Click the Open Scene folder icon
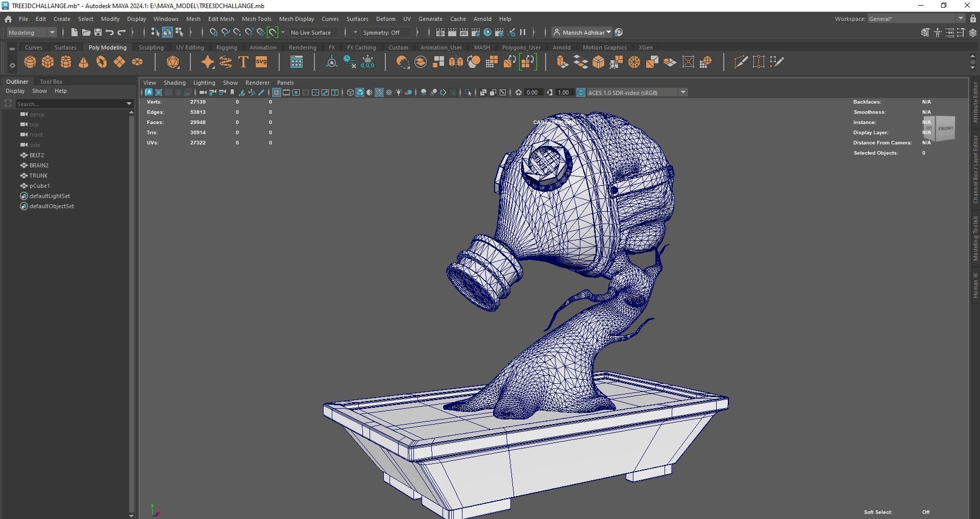This screenshot has height=519, width=980. (86, 33)
